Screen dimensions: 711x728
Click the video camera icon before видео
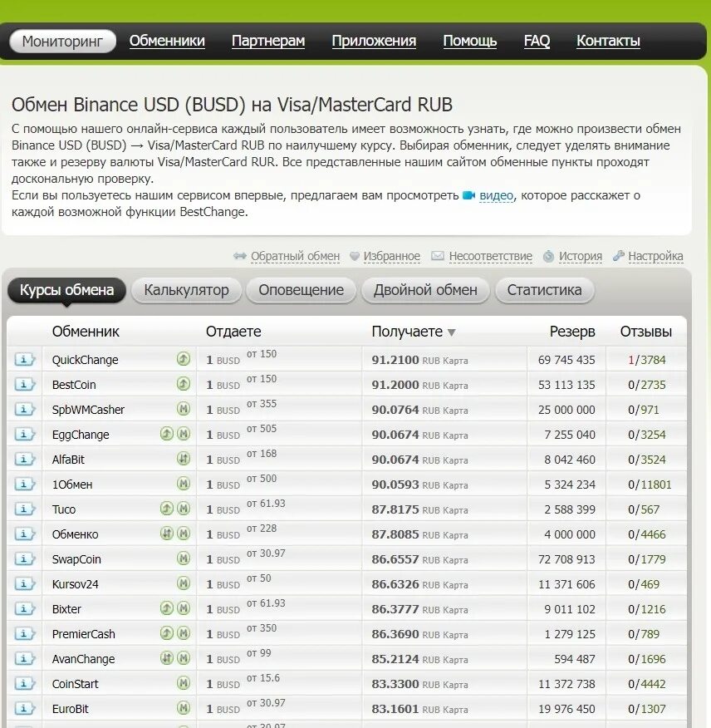(x=468, y=195)
